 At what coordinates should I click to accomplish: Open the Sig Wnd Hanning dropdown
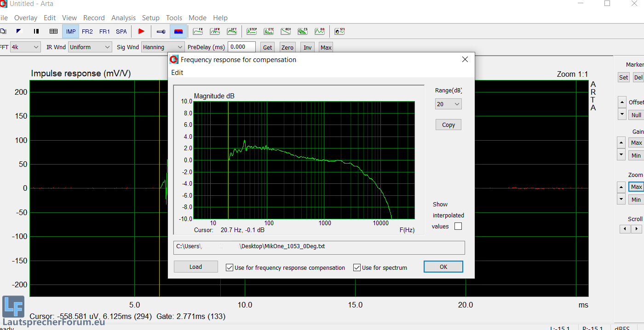(x=163, y=47)
